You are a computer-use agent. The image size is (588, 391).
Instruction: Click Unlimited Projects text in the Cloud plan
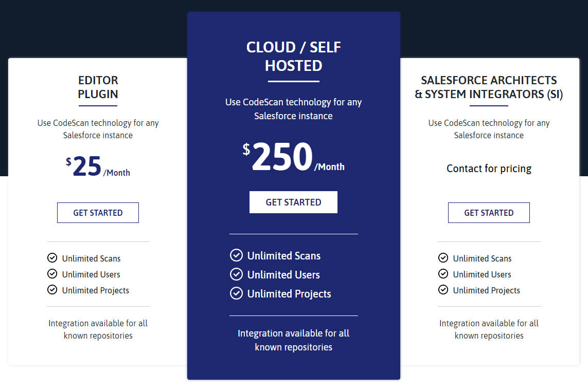pos(289,294)
